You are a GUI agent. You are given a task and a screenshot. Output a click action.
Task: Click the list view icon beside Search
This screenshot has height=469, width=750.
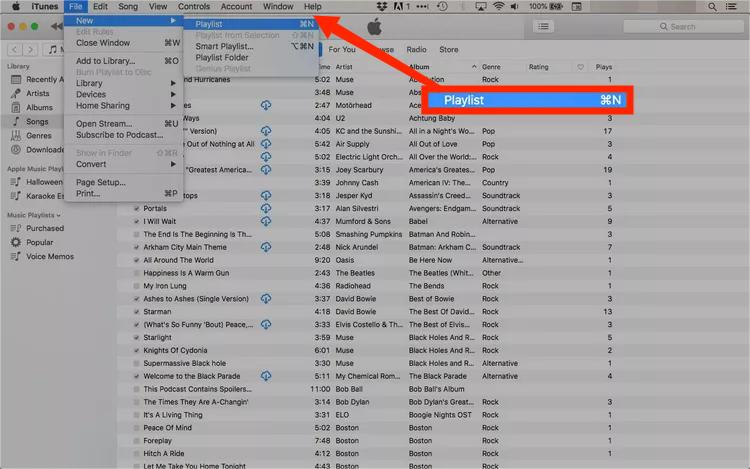tap(543, 27)
